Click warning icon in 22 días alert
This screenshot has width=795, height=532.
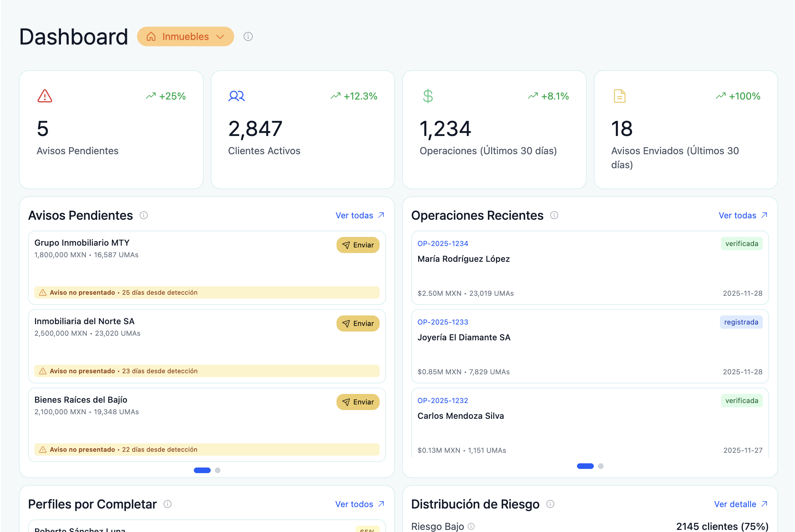click(x=43, y=450)
